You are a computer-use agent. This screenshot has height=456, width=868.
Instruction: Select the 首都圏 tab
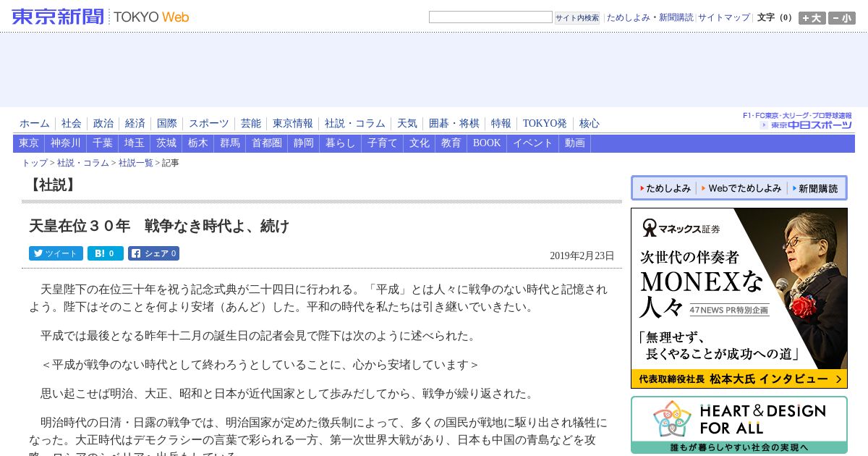click(x=267, y=143)
